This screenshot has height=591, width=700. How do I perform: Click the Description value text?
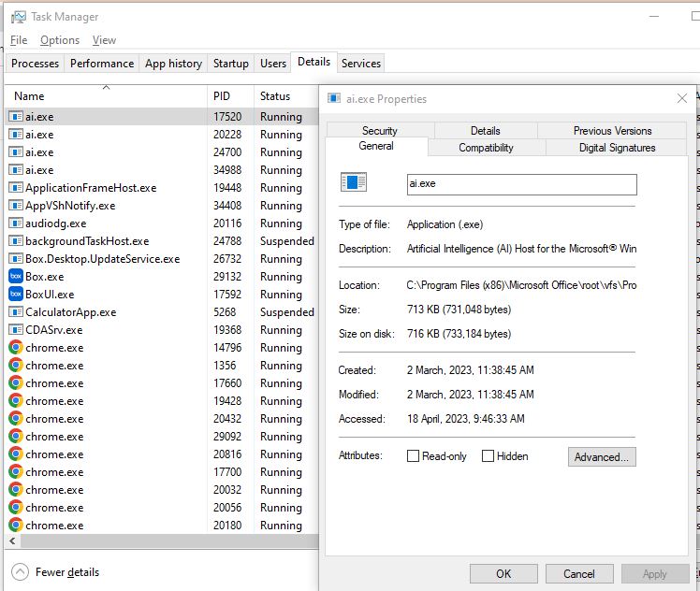[521, 249]
